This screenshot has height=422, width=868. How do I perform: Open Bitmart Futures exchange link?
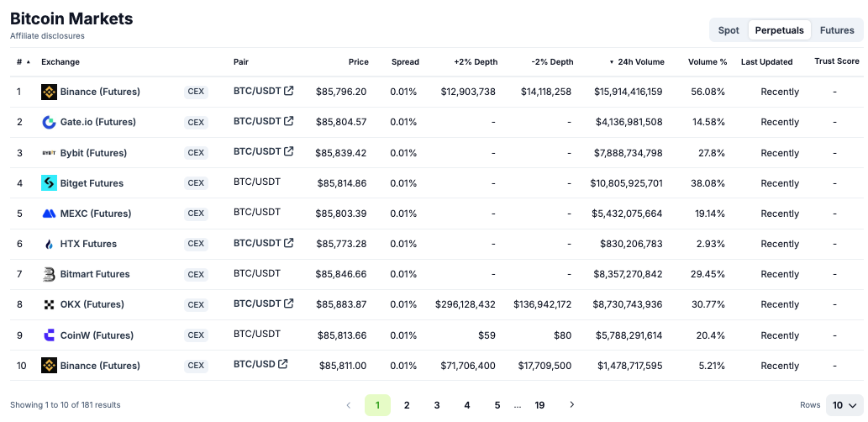(95, 274)
